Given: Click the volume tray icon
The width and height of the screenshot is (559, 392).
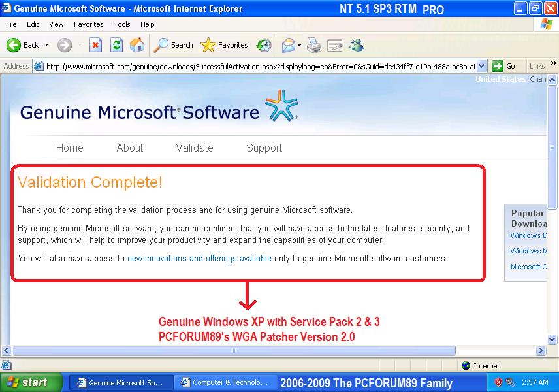Looking at the screenshot, I should (510, 382).
